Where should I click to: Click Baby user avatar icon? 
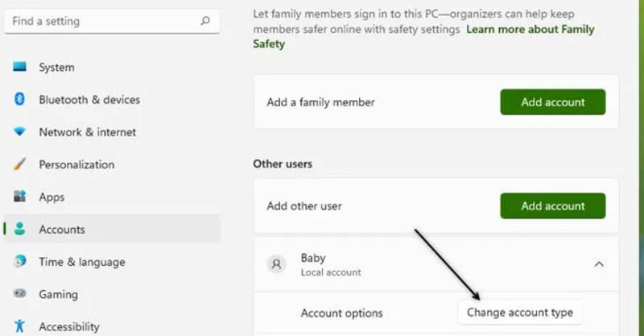point(277,264)
